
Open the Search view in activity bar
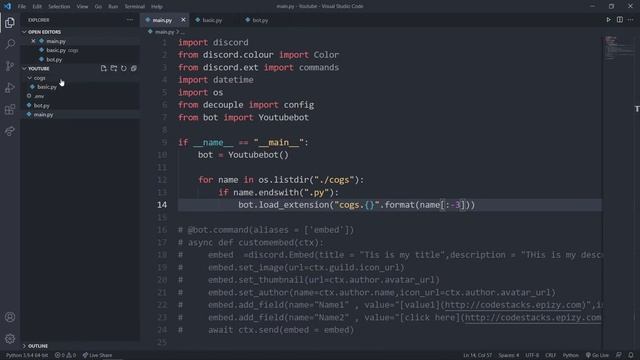coord(10,44)
